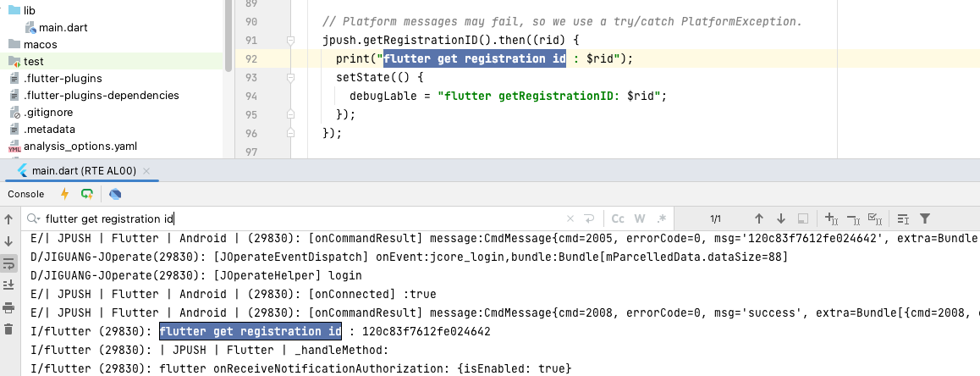
Task: Click the search filter funnel icon
Action: (925, 218)
